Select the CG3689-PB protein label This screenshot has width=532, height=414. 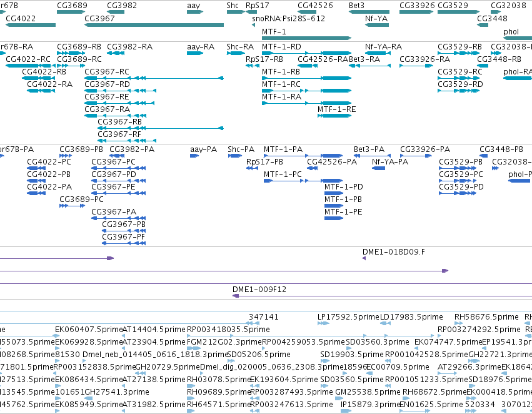coord(81,149)
